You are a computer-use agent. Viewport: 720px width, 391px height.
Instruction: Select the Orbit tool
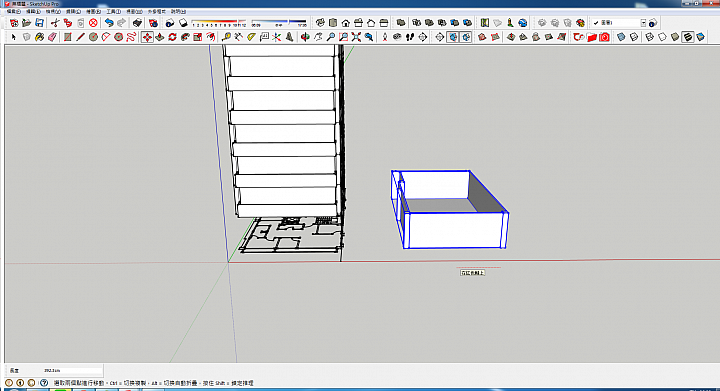[305, 37]
